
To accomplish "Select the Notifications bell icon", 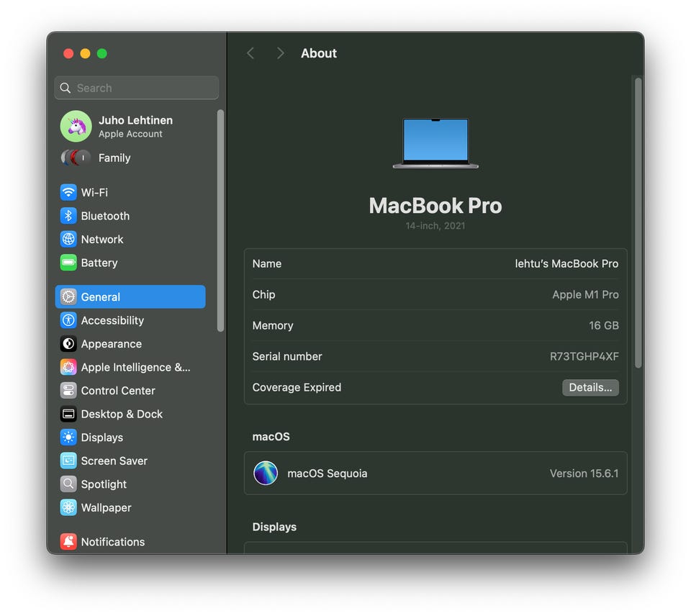I will (x=68, y=542).
